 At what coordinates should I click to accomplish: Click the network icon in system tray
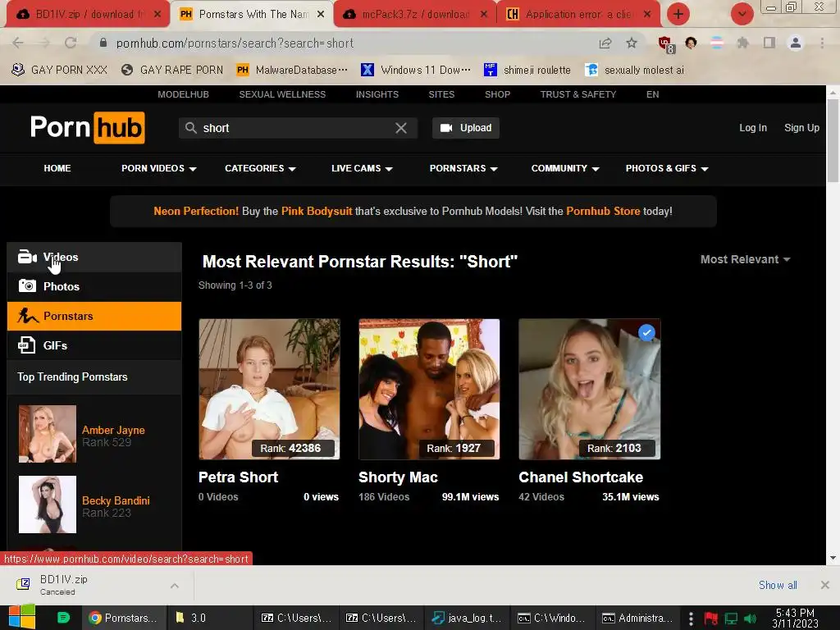coord(731,619)
